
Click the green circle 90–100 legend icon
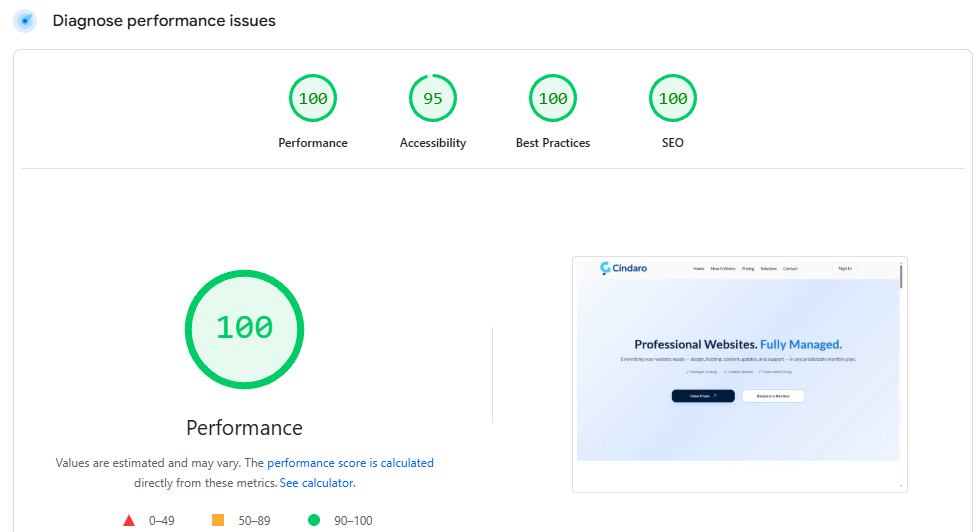coord(314,520)
